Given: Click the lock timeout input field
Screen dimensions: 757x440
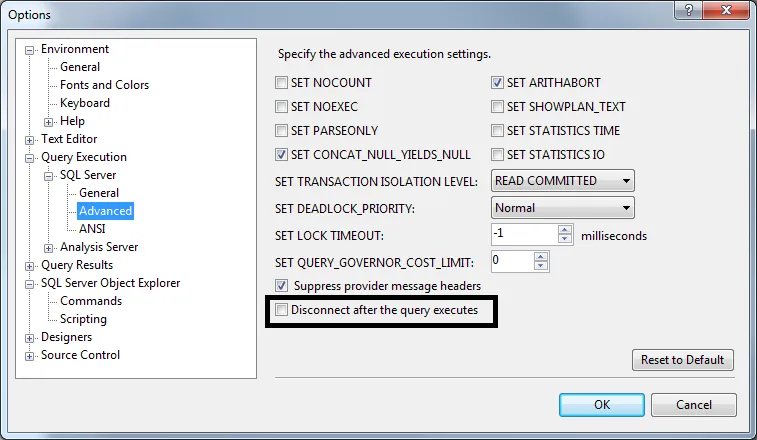Looking at the screenshot, I should [x=525, y=234].
